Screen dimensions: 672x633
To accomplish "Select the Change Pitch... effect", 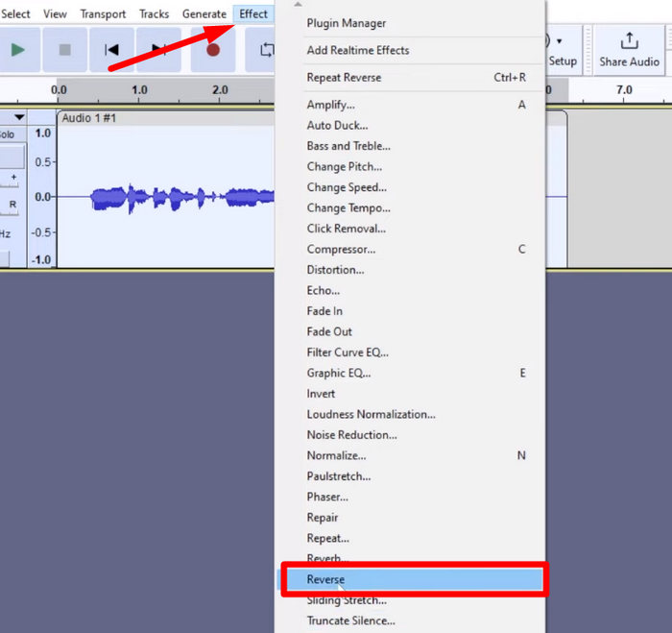I will (x=410, y=166).
